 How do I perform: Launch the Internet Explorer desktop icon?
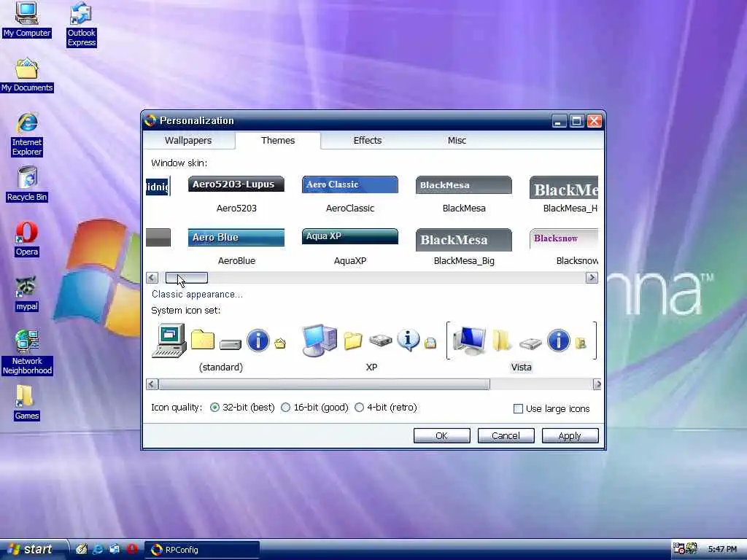[27, 134]
